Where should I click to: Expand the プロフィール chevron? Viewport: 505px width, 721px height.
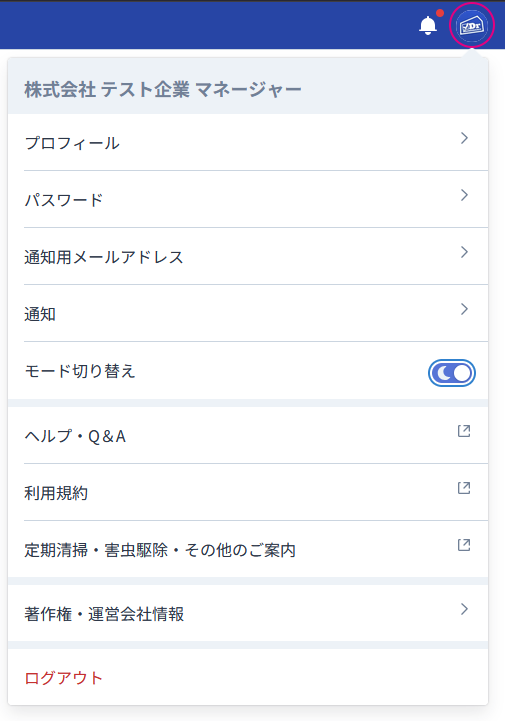coord(465,138)
